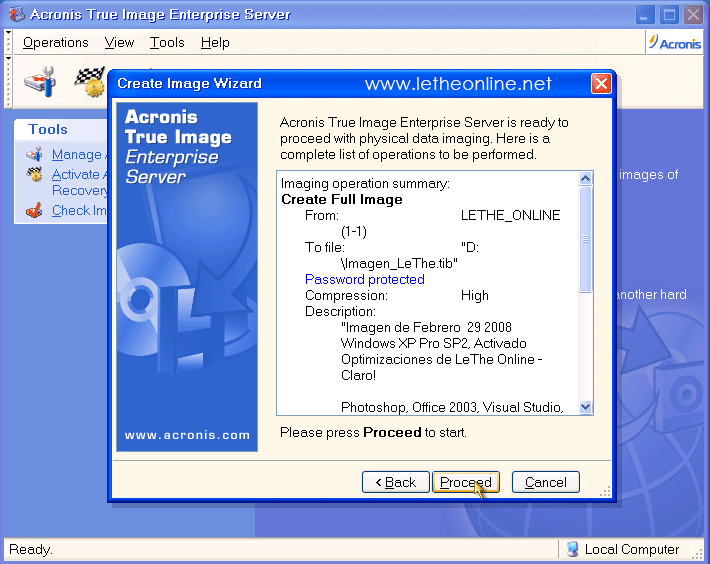Click the 'Create Full Image' summary heading

click(x=342, y=199)
